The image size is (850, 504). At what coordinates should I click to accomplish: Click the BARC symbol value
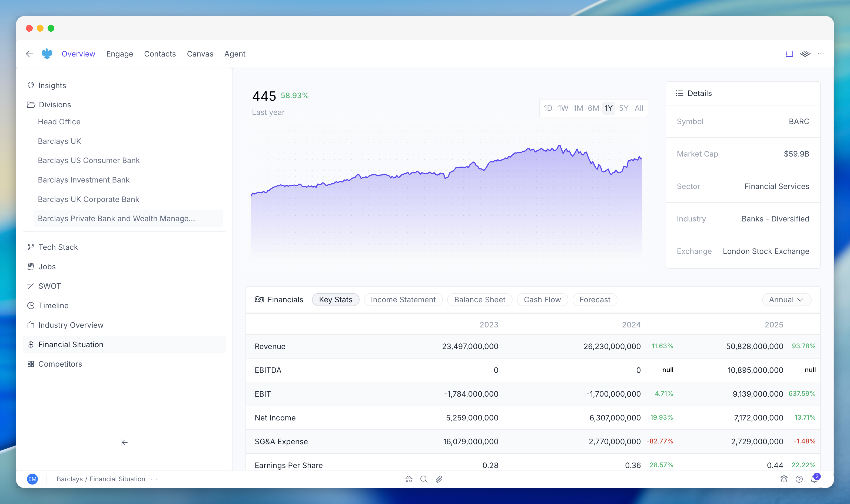click(x=799, y=121)
